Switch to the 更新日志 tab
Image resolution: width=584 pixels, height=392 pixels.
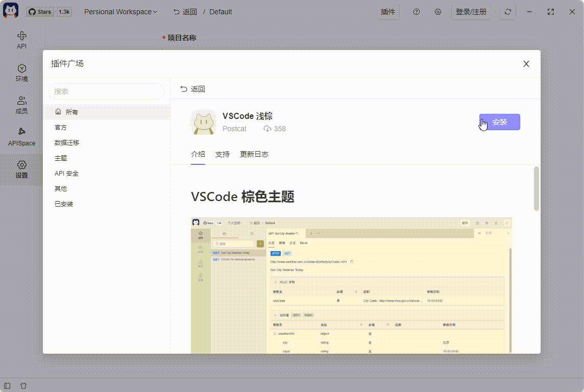click(x=254, y=155)
